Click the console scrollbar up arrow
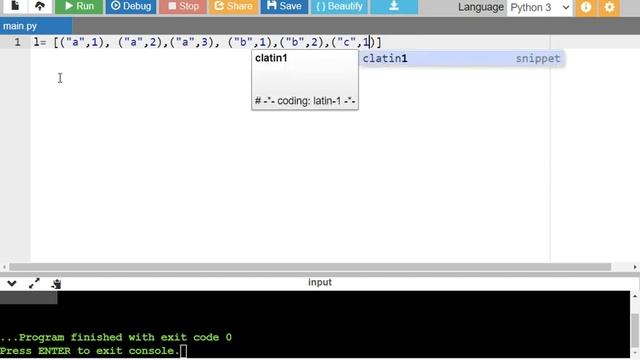The height and width of the screenshot is (360, 640). [x=635, y=296]
